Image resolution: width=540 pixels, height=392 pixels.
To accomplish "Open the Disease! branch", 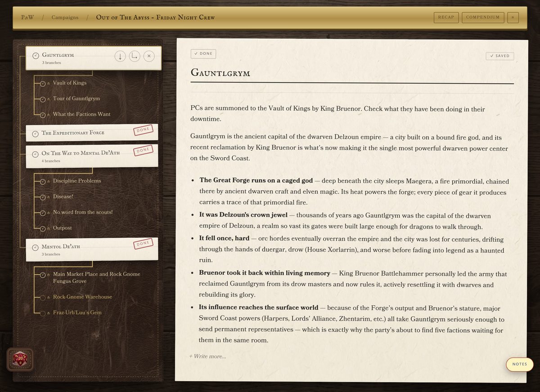I will pyautogui.click(x=63, y=196).
